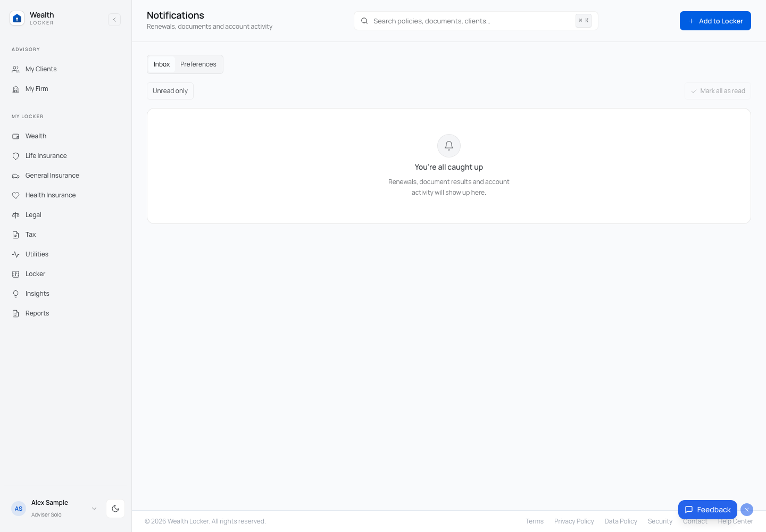Focus the search policies, documents, clients field
The height and width of the screenshot is (532, 766).
point(476,21)
